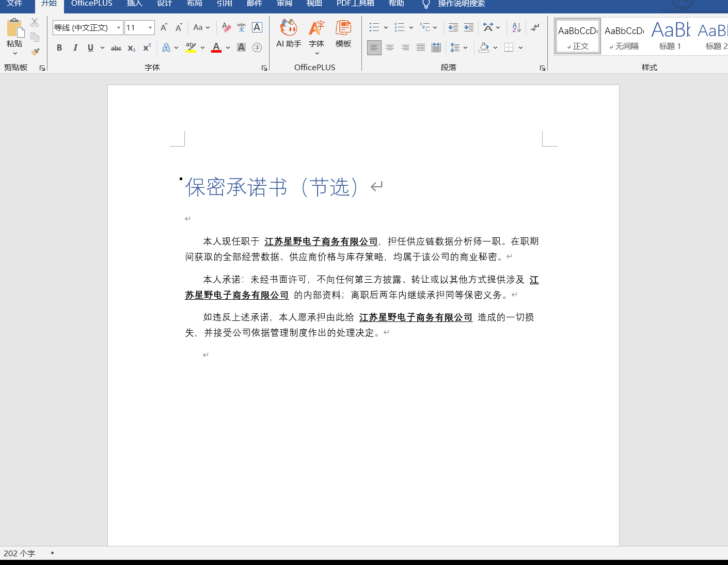Apply paragraph shading bucket

tap(484, 47)
